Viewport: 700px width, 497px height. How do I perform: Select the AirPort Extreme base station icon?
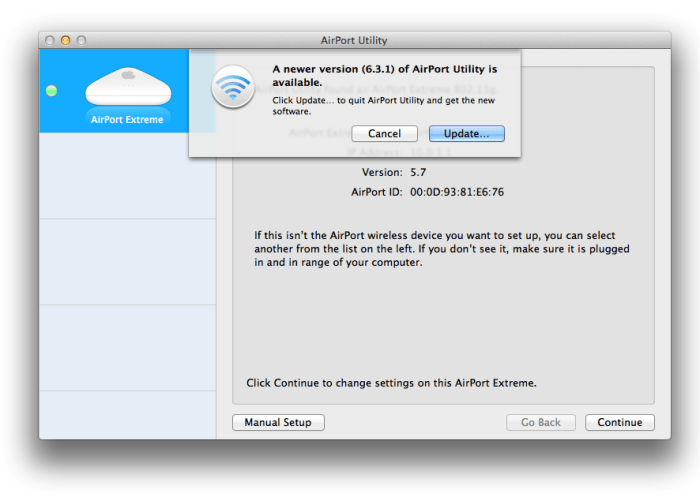128,87
